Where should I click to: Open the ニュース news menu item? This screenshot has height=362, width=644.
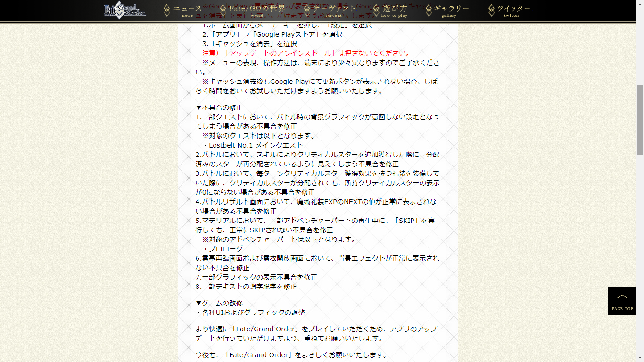click(188, 11)
